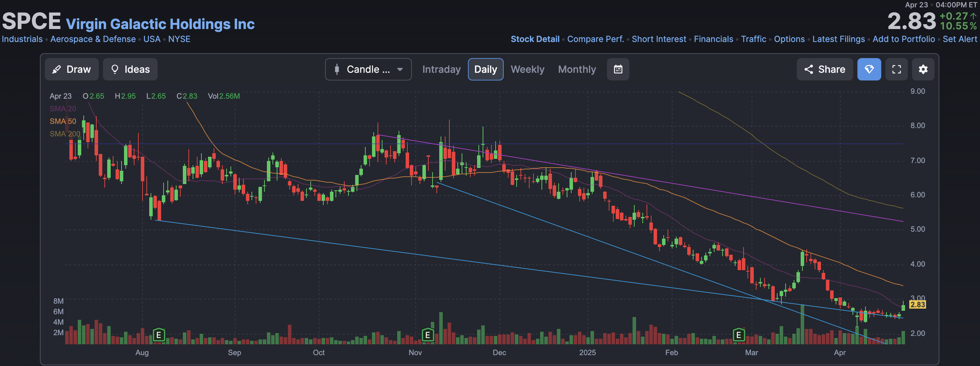Switch to the Weekly timeframe
This screenshot has width=980, height=366.
click(x=527, y=69)
